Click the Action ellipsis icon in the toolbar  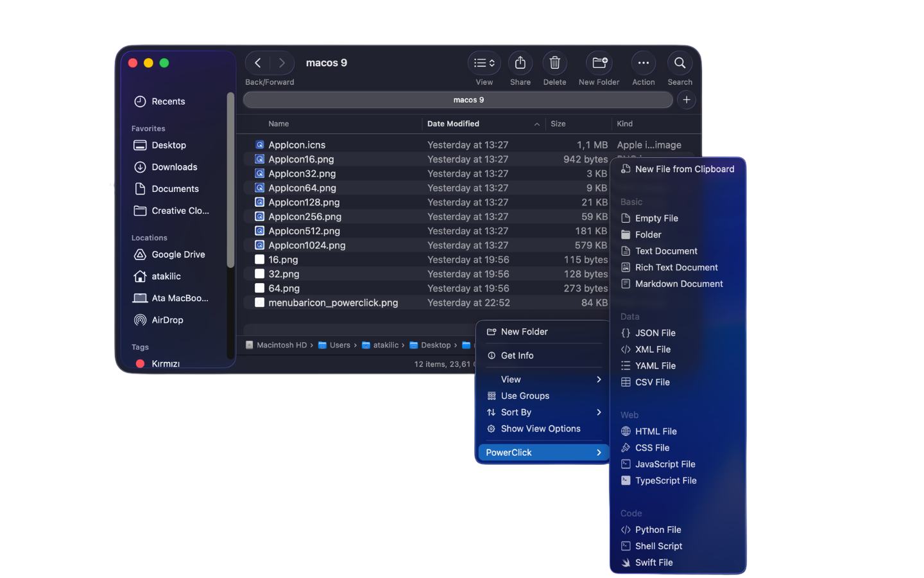[x=643, y=62]
